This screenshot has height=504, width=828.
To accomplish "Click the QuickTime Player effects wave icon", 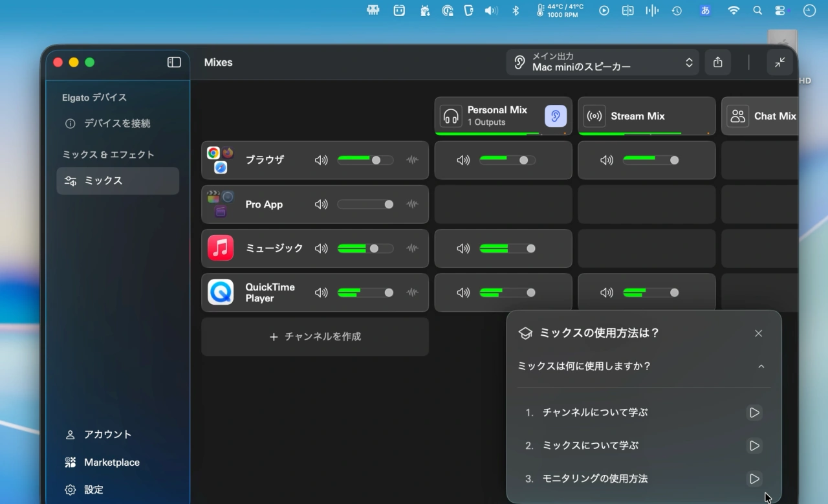I will coord(412,292).
